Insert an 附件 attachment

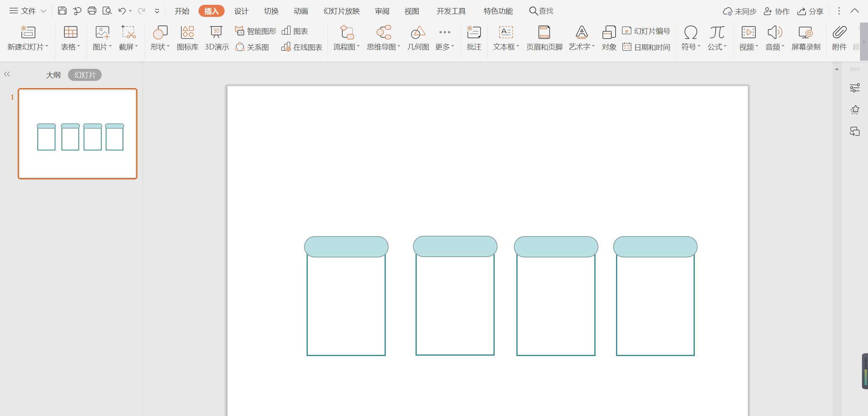point(839,38)
